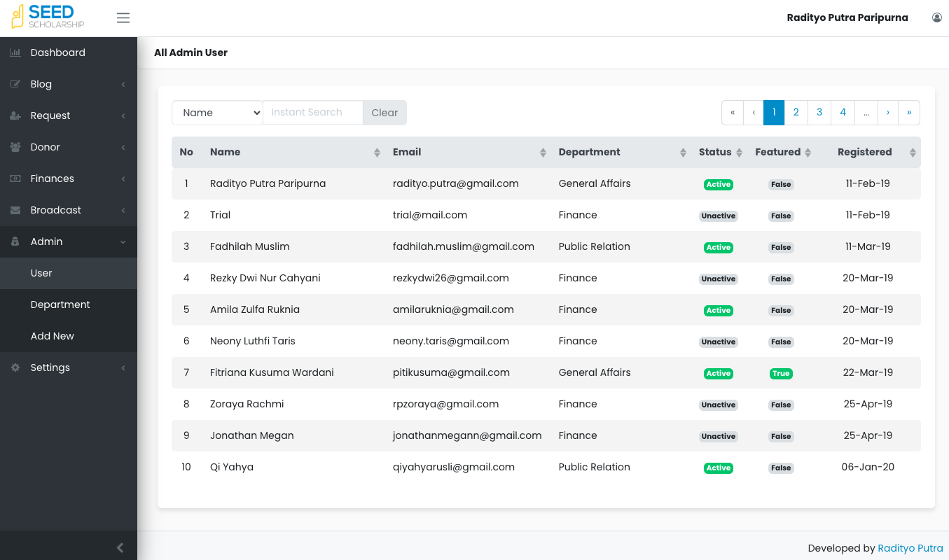Viewport: 949px width, 560px height.
Task: Sort table by Featured column arrows
Action: [x=808, y=153]
